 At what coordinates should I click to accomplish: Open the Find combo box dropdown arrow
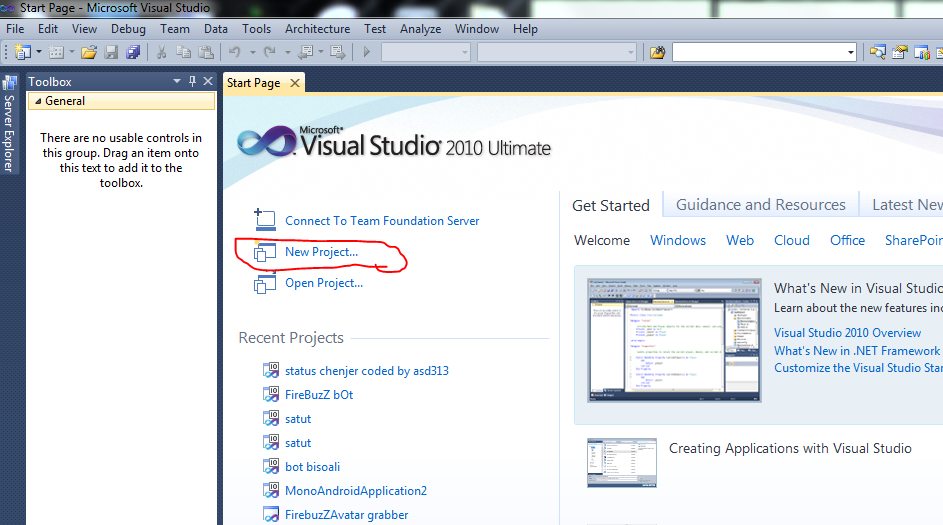(x=850, y=52)
